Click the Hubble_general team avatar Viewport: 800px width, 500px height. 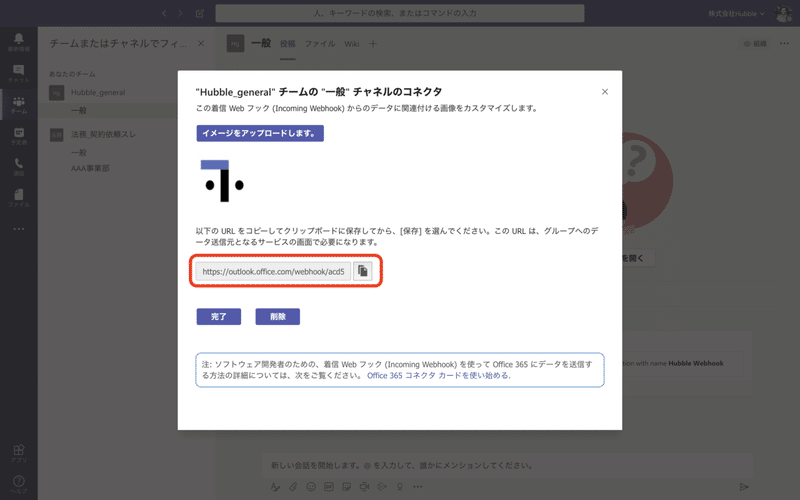[57, 92]
